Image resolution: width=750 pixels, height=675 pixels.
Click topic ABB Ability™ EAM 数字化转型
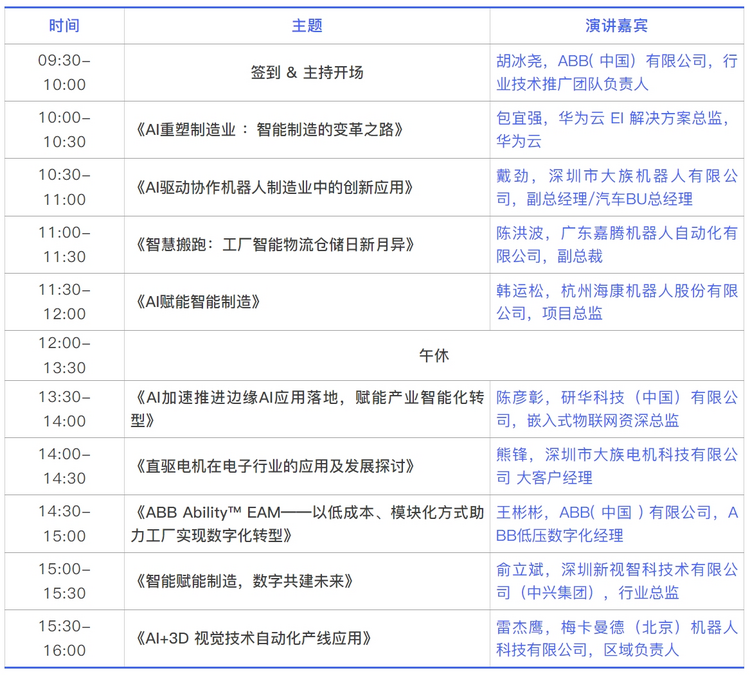pyautogui.click(x=307, y=524)
